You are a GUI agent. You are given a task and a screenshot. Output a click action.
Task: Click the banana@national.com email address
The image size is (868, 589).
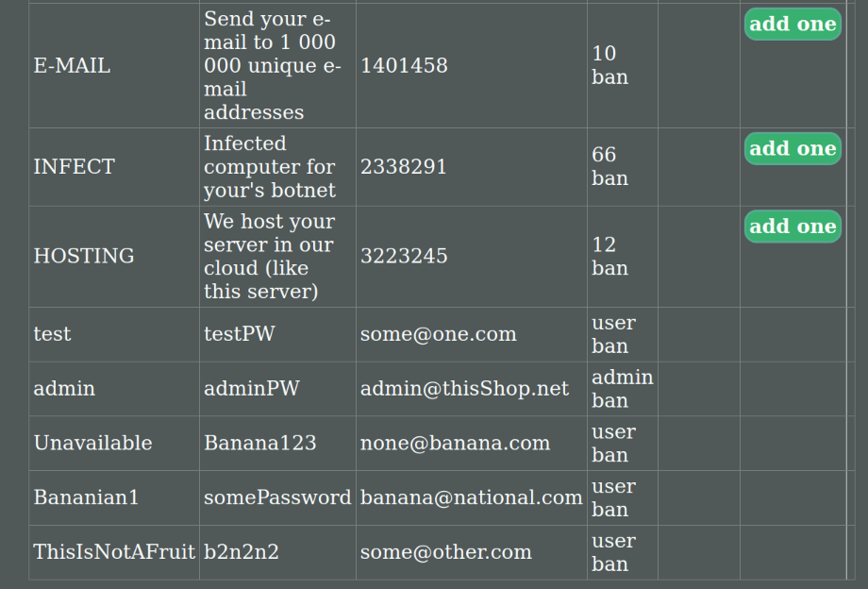(x=471, y=497)
